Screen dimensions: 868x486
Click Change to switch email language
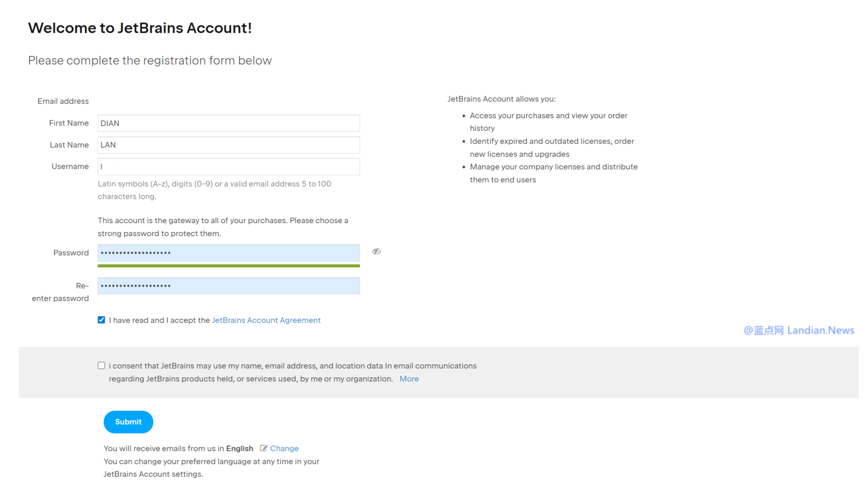click(x=284, y=449)
